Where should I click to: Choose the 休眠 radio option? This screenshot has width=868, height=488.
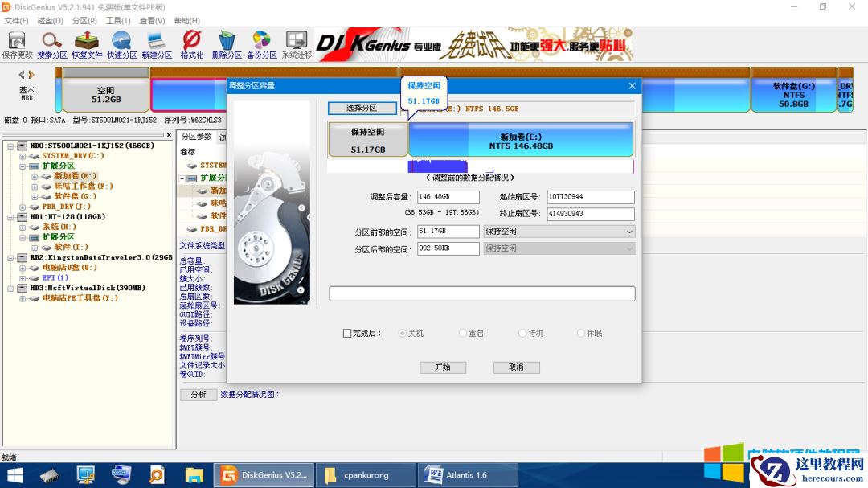click(582, 333)
